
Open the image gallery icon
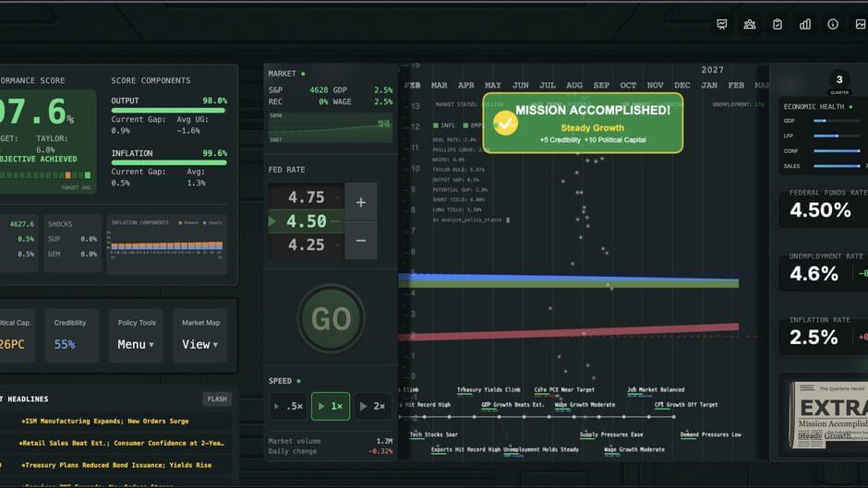click(861, 24)
